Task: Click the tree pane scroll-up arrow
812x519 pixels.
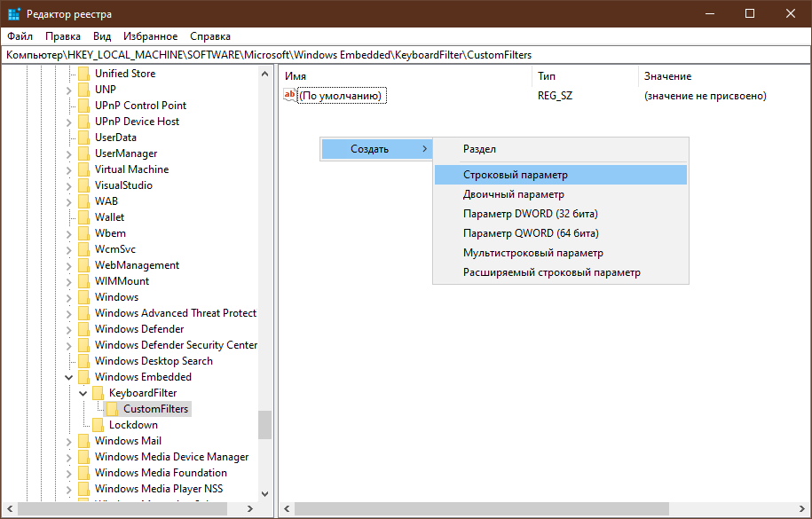Action: [264, 74]
